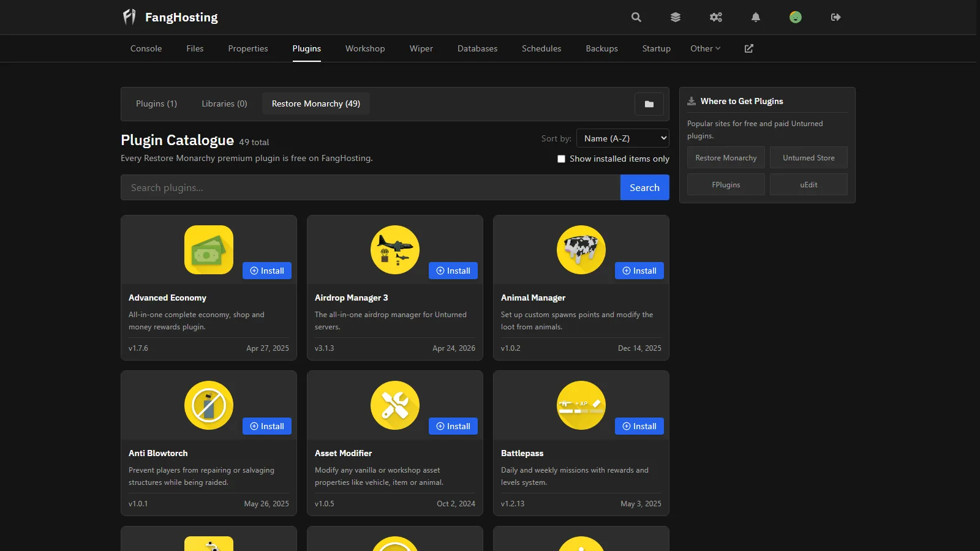Click the Advanced Economy money icon
980x551 pixels.
coord(209,250)
